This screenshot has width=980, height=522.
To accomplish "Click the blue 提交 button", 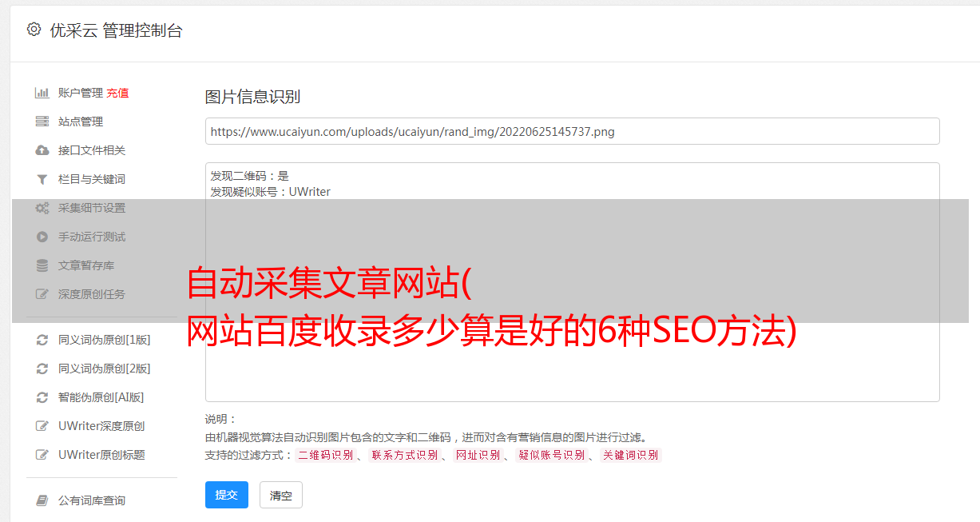I will coord(227,495).
